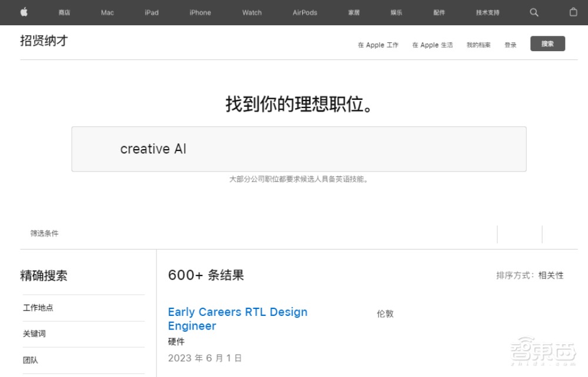This screenshot has width=588, height=377.
Task: Select Mac in the navigation menu
Action: [x=106, y=12]
